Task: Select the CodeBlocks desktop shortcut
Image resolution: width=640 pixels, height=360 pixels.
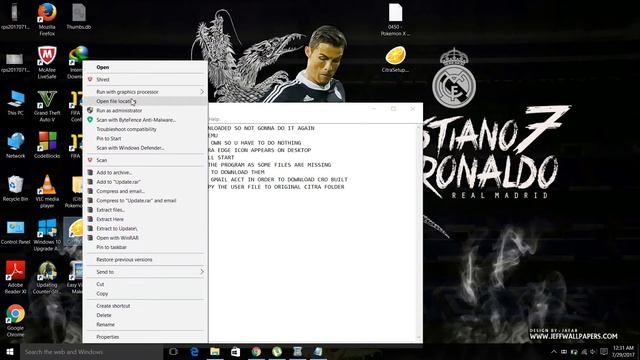Action: click(47, 145)
